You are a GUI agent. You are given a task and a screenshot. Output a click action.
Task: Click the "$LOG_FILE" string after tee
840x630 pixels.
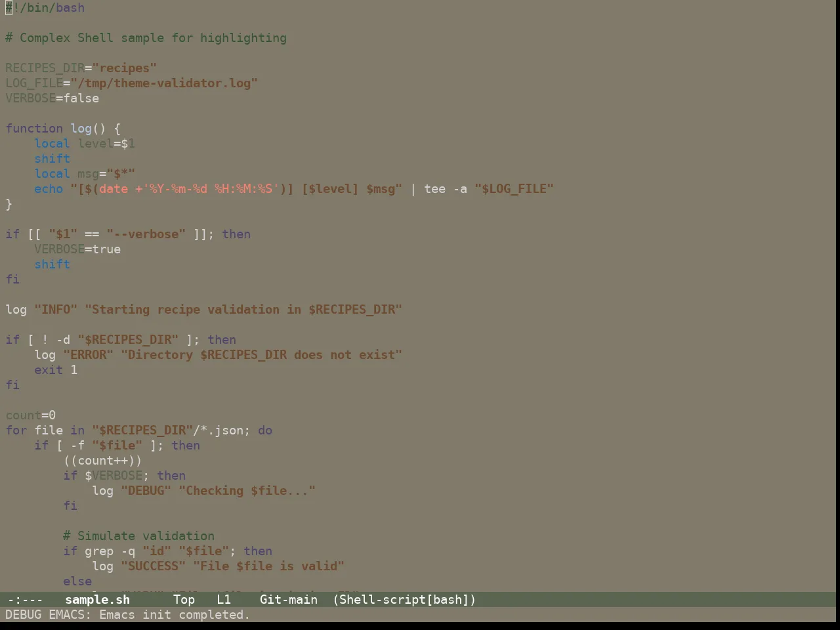514,189
